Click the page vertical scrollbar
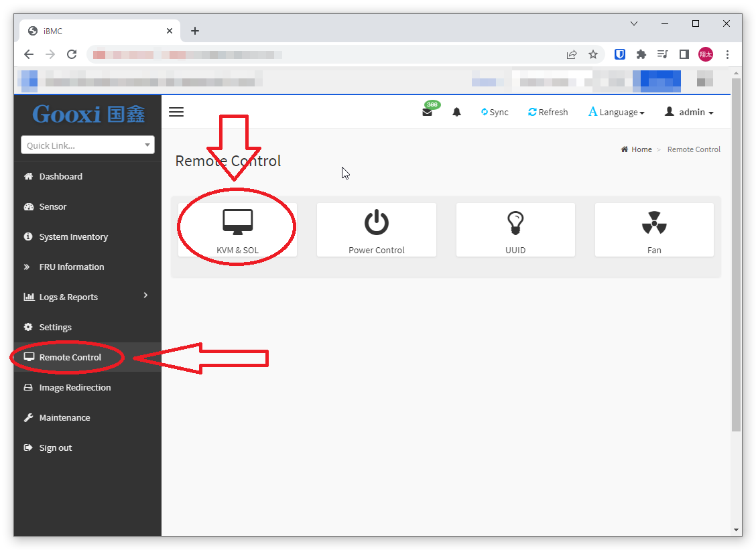 pos(736,255)
